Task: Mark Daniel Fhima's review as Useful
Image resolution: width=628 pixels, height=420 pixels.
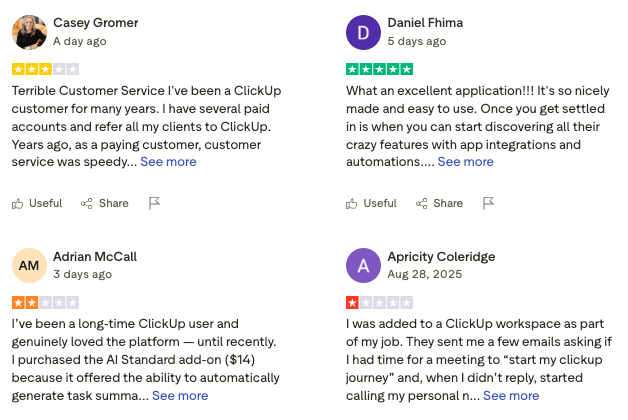Action: 371,203
